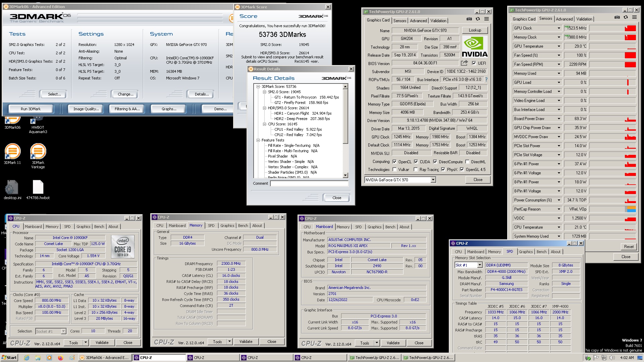The image size is (644, 362).
Task: Click the Comment input field in Result Details
Action: tap(309, 183)
